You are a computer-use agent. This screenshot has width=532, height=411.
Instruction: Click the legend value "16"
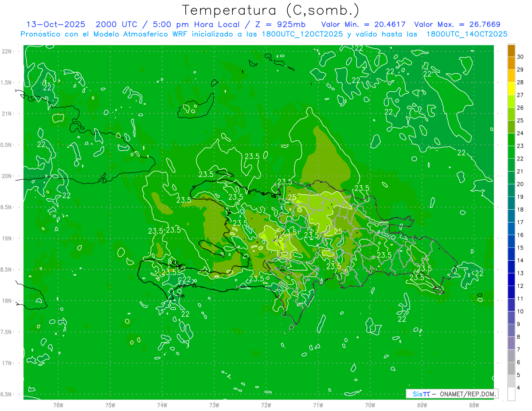[x=520, y=235]
